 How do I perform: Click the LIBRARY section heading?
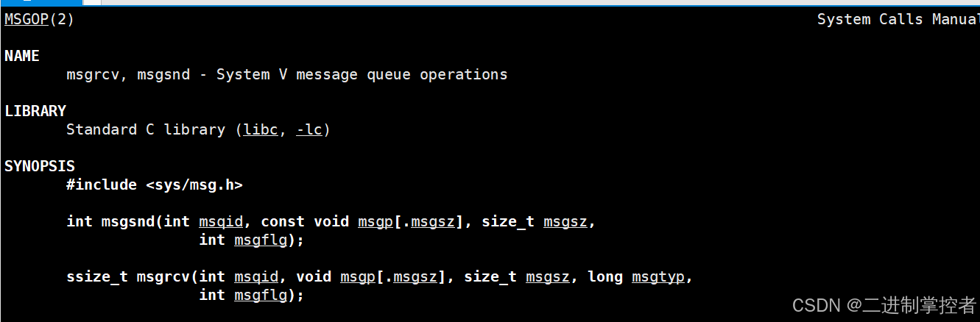click(35, 111)
